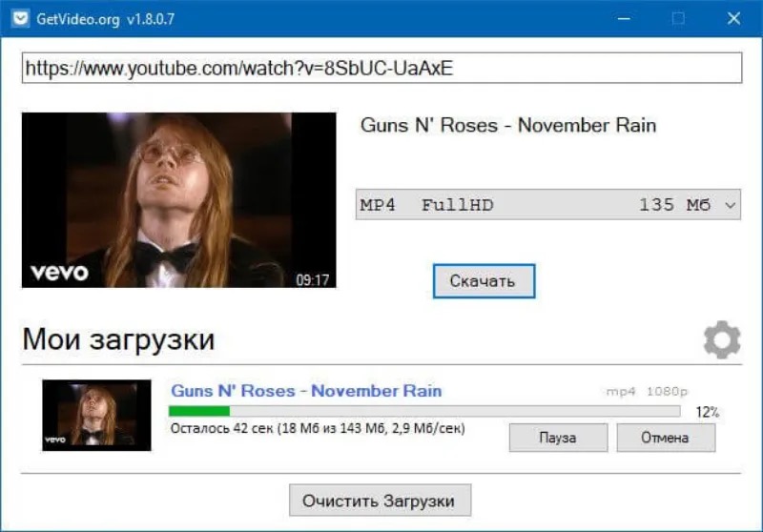763x532 pixels.
Task: Click the large video preview thumbnail
Action: coord(179,200)
